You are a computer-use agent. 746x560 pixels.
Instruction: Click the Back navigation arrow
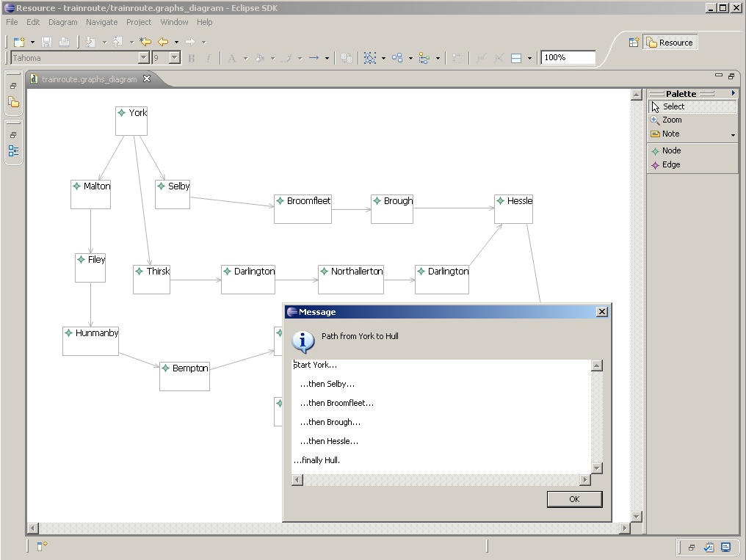click(x=163, y=42)
